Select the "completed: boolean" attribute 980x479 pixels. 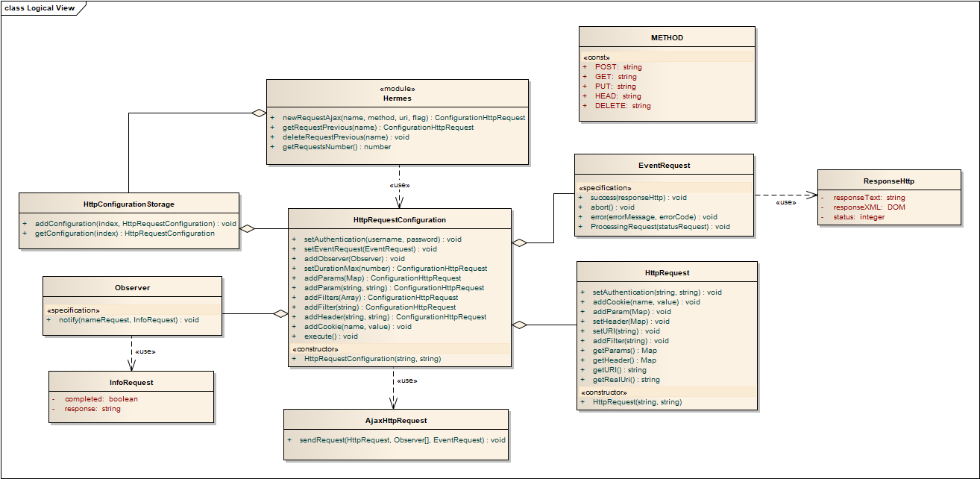(x=101, y=399)
